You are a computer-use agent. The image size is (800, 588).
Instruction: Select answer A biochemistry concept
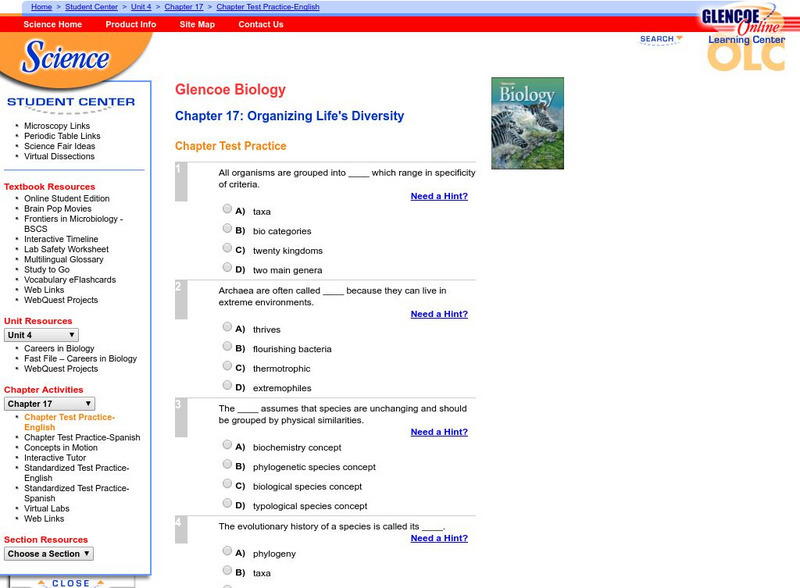227,444
